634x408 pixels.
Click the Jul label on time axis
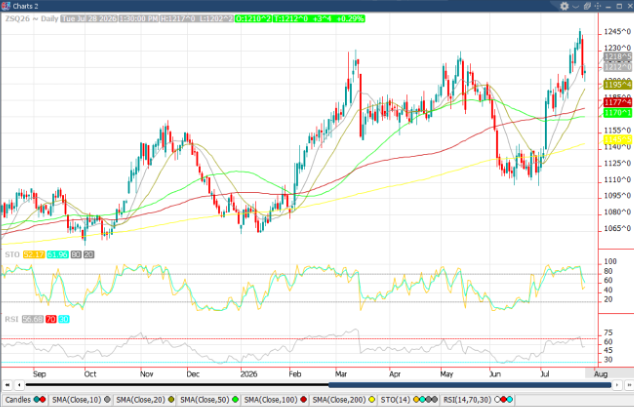[x=545, y=374]
